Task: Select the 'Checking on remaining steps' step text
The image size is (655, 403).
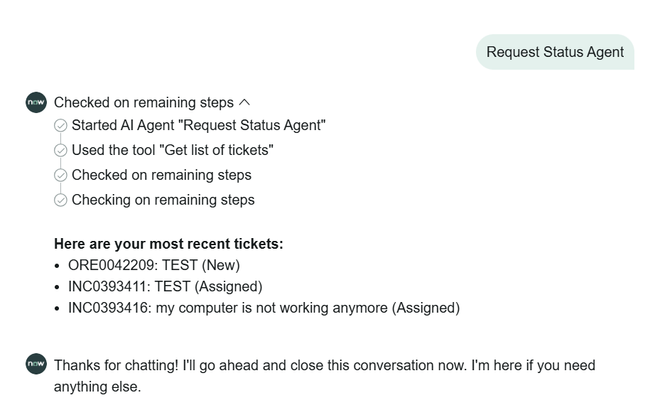Action: (x=163, y=200)
